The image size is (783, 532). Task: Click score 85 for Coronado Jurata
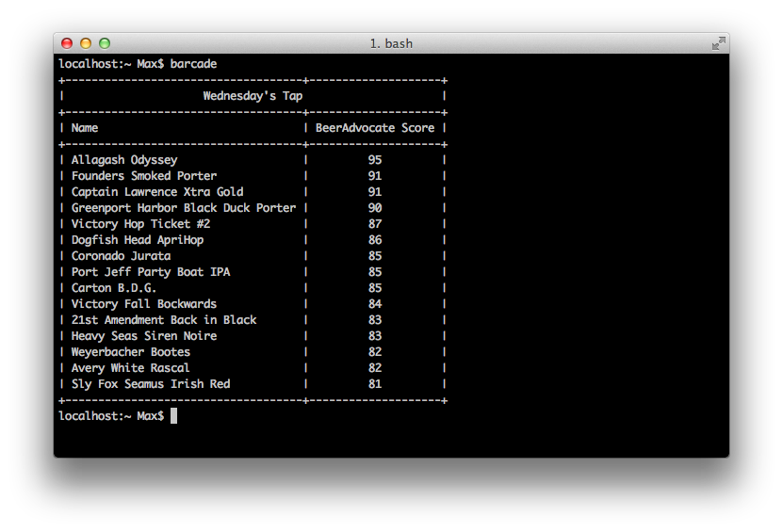[375, 256]
